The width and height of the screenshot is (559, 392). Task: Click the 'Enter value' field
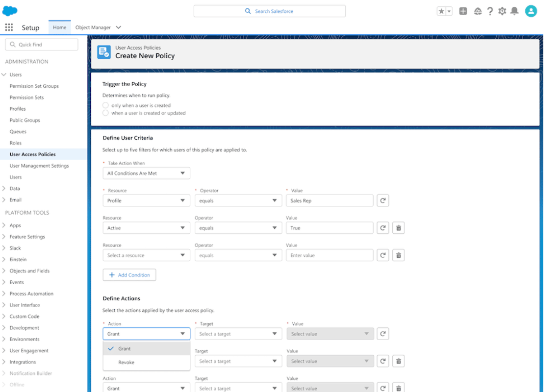330,255
